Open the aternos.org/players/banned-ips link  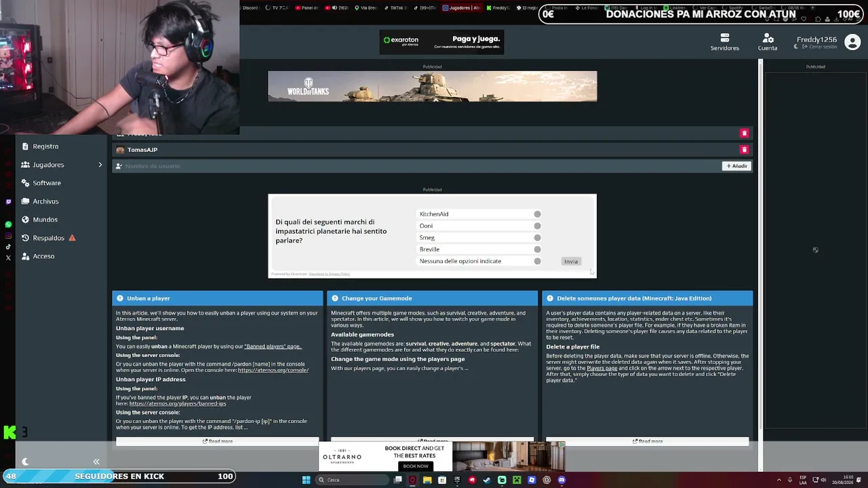tap(178, 403)
